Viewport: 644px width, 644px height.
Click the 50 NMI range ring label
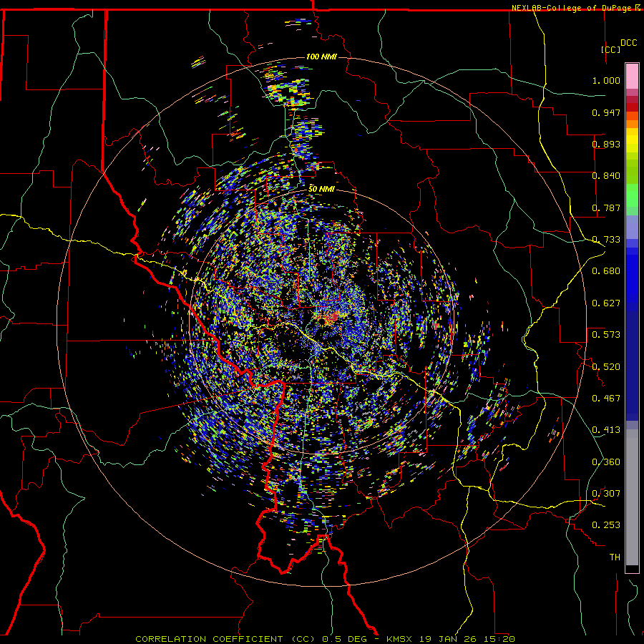(x=321, y=189)
